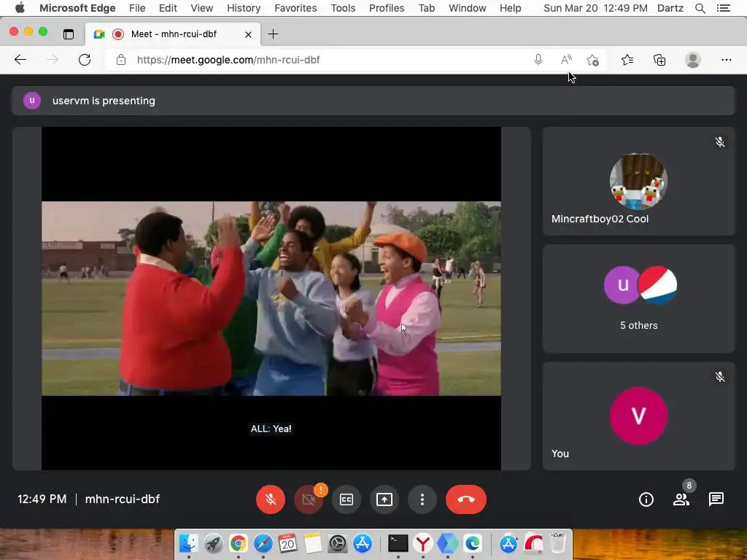Unmute the microphone in Meet controls

click(270, 499)
